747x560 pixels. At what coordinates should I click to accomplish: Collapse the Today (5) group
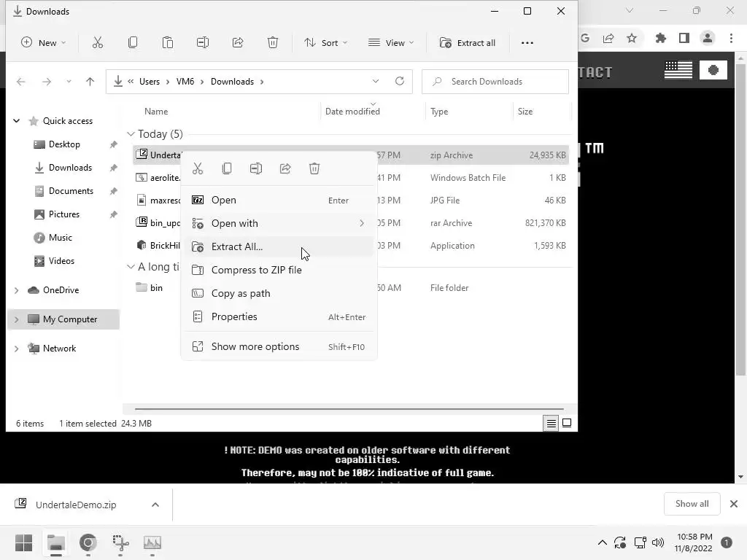(x=131, y=134)
